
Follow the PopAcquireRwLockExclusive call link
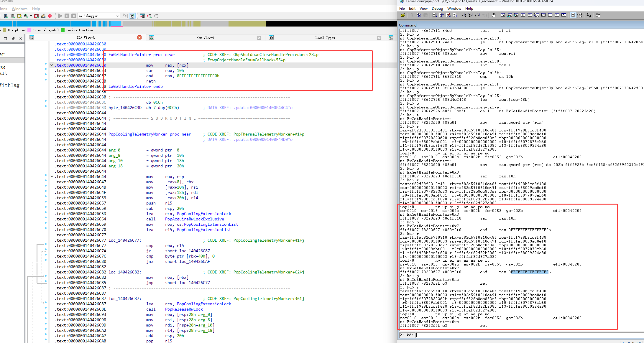[x=194, y=219]
